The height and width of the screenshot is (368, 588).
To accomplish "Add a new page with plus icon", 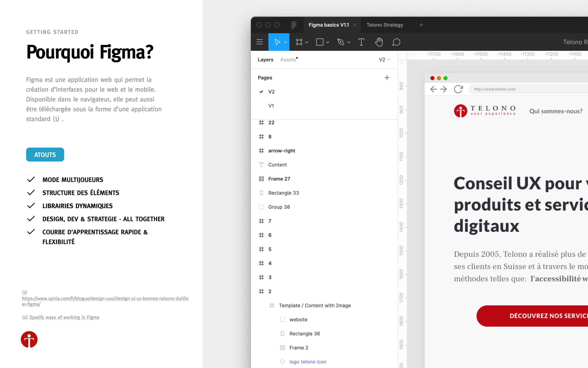I will coord(387,78).
